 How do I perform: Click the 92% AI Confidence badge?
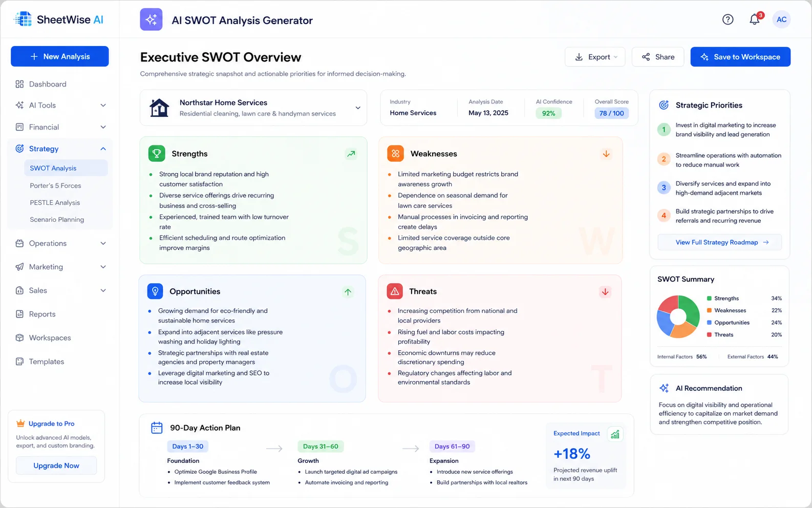click(x=548, y=113)
